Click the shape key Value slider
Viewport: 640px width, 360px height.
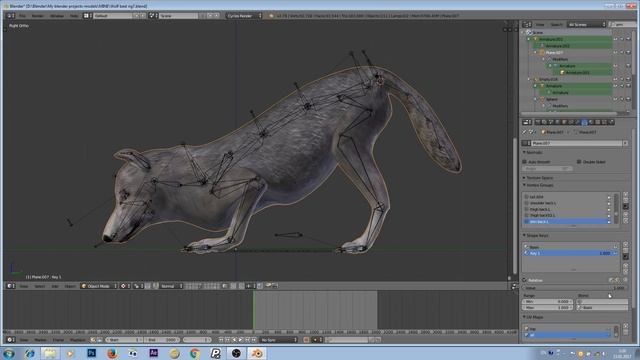575,288
